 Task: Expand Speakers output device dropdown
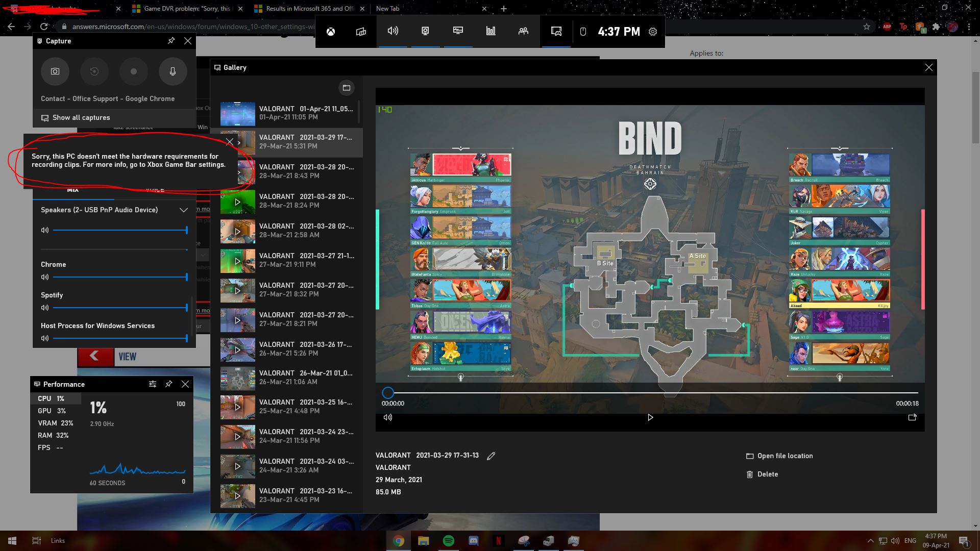click(x=183, y=210)
